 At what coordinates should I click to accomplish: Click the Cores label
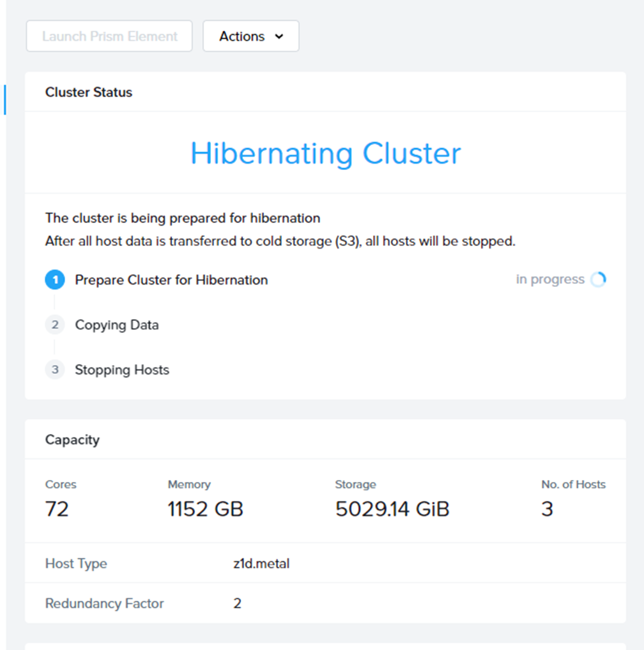click(x=61, y=484)
